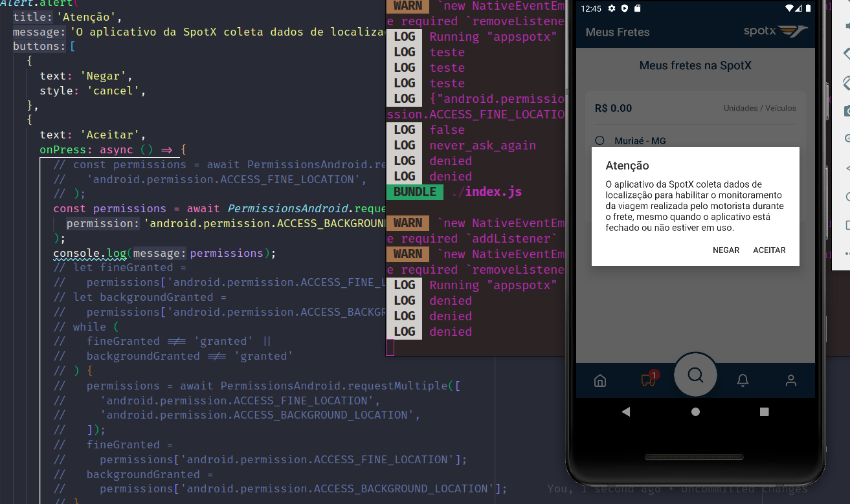This screenshot has height=504, width=850.
Task: Click the style: 'cancel' code line
Action: coord(93,91)
